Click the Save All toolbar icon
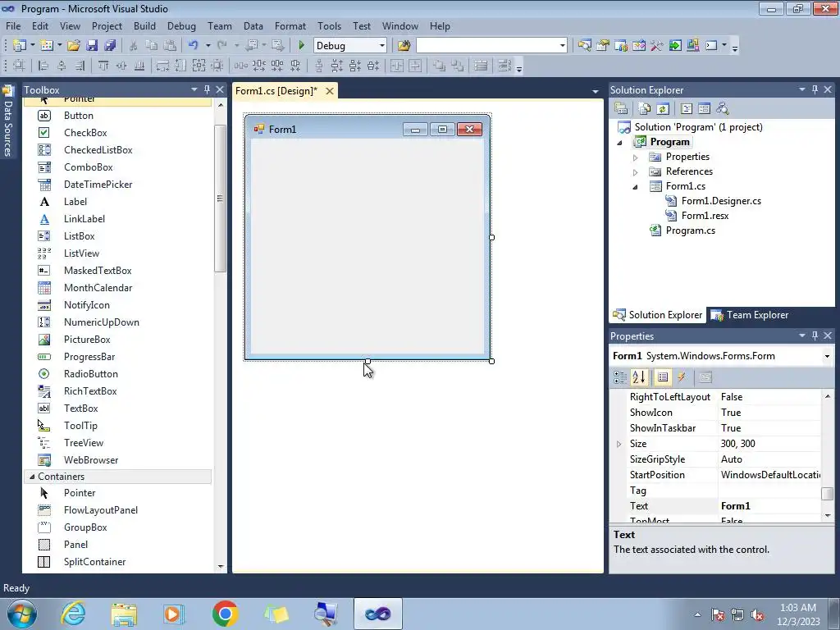The width and height of the screenshot is (840, 630). click(x=110, y=46)
